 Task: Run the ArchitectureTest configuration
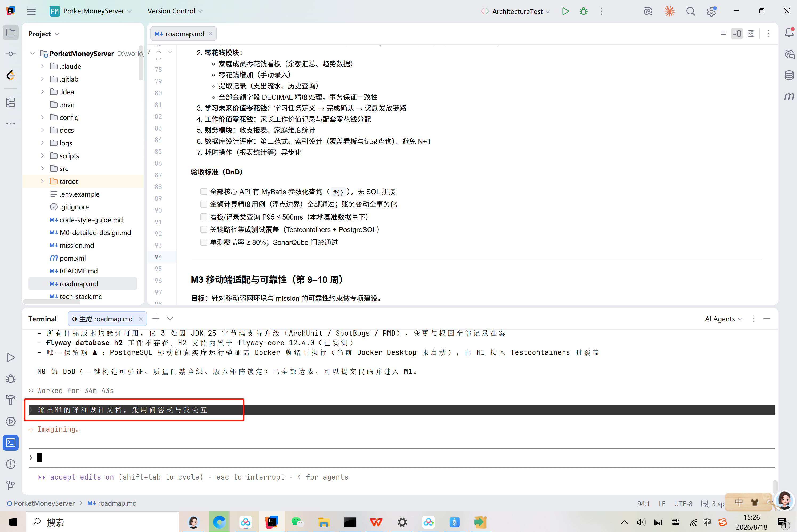(565, 11)
